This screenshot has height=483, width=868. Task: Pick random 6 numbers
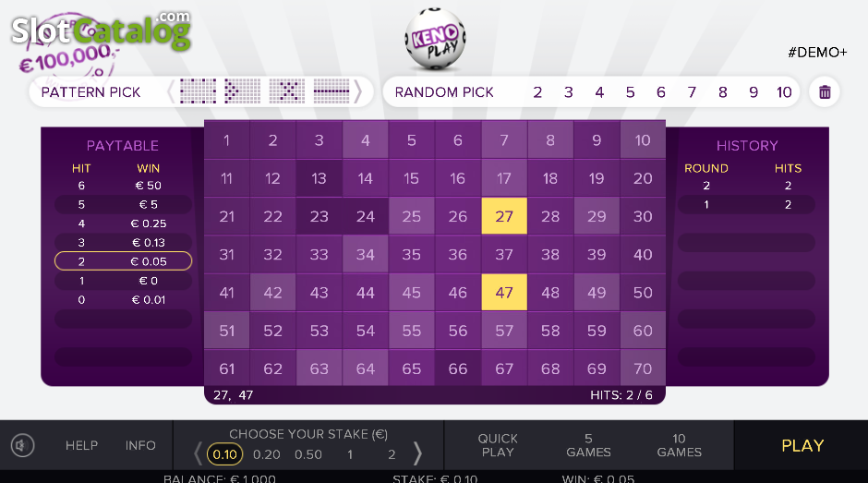(x=661, y=92)
